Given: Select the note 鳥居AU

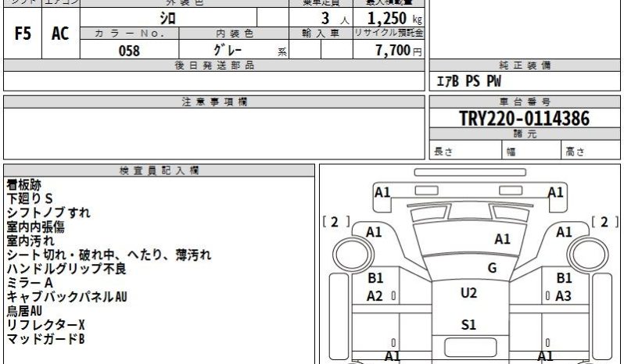Looking at the screenshot, I should (x=24, y=311).
